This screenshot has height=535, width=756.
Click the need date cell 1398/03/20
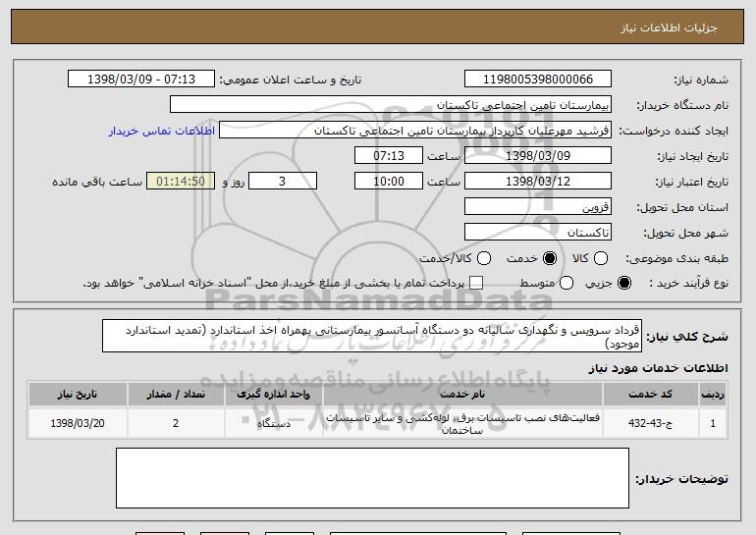point(78,424)
